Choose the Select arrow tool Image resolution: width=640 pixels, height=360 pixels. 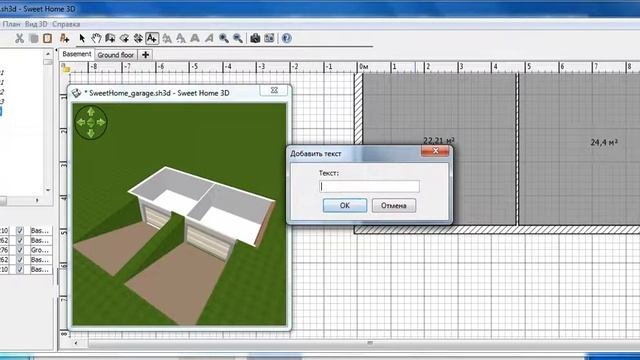click(82, 38)
